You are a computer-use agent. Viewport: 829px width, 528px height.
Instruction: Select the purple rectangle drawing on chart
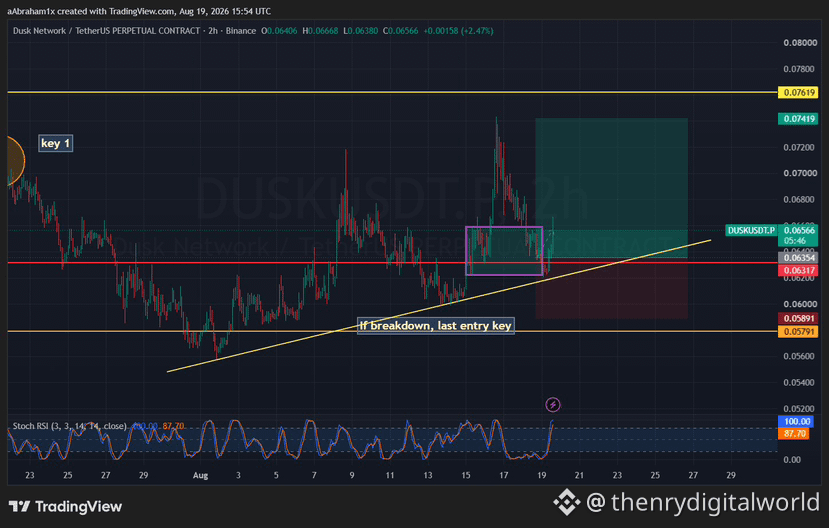504,251
